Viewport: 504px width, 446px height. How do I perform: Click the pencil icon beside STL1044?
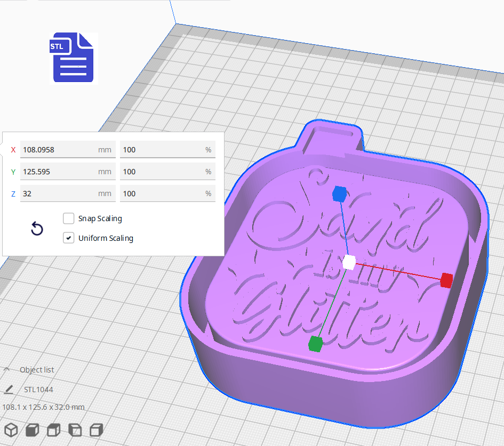(9, 390)
